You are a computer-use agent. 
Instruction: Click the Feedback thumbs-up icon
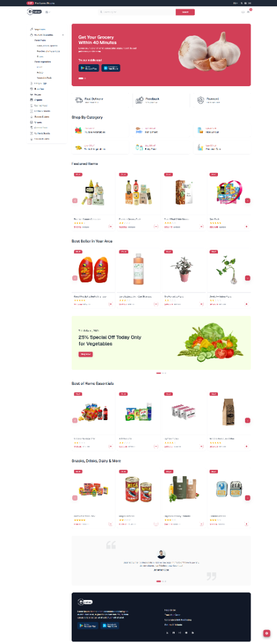[139, 100]
